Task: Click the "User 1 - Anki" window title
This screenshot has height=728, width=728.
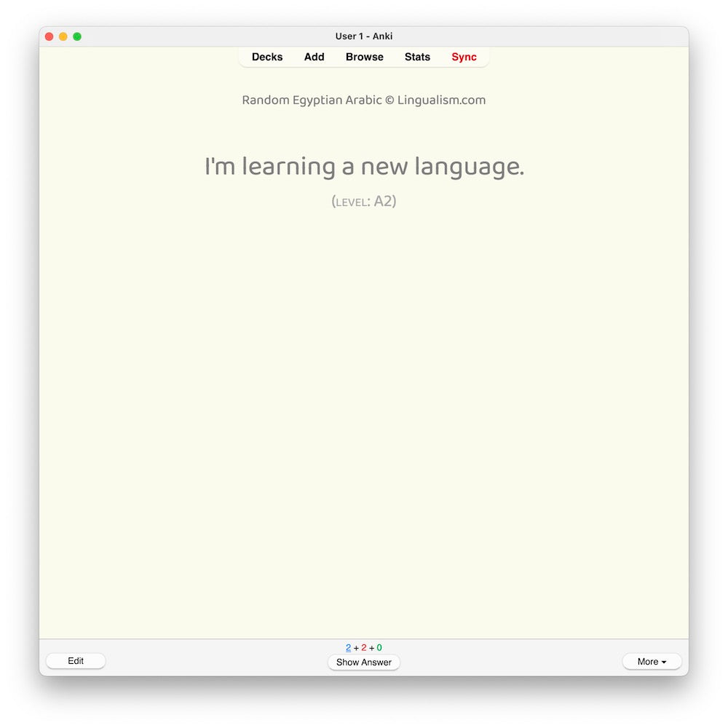Action: coord(364,36)
